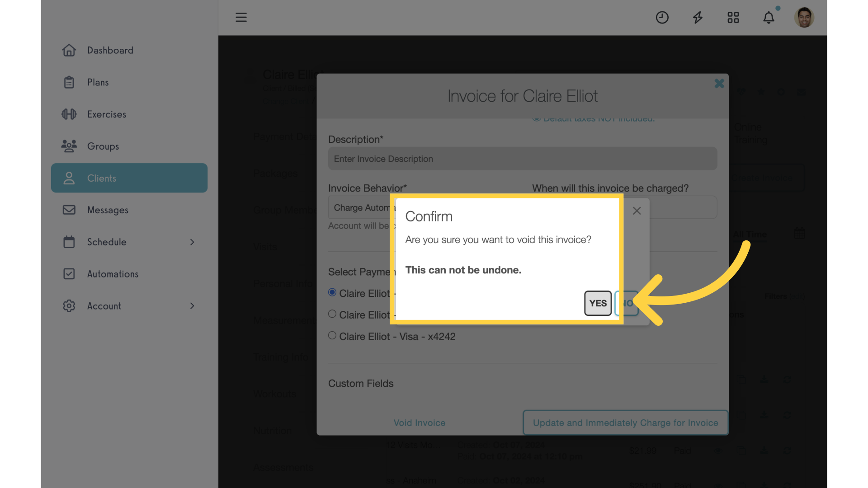The width and height of the screenshot is (868, 488).
Task: Click the Automations navigation icon
Action: (x=69, y=273)
